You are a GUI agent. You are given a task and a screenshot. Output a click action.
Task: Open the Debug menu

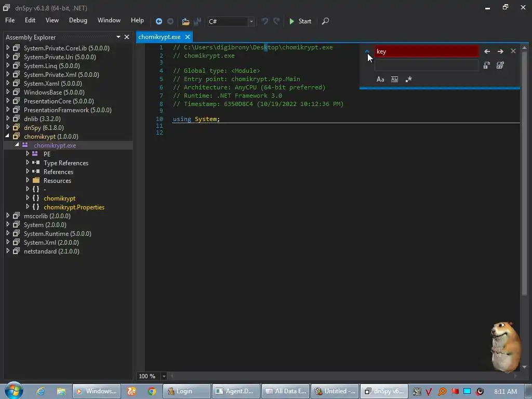pos(78,20)
